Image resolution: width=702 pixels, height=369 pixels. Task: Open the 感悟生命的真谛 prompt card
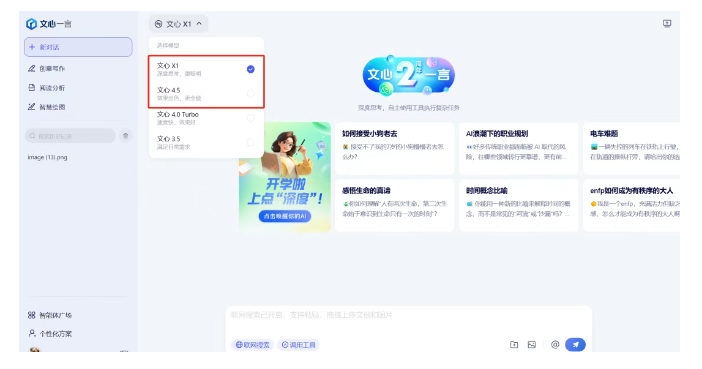[394, 205]
